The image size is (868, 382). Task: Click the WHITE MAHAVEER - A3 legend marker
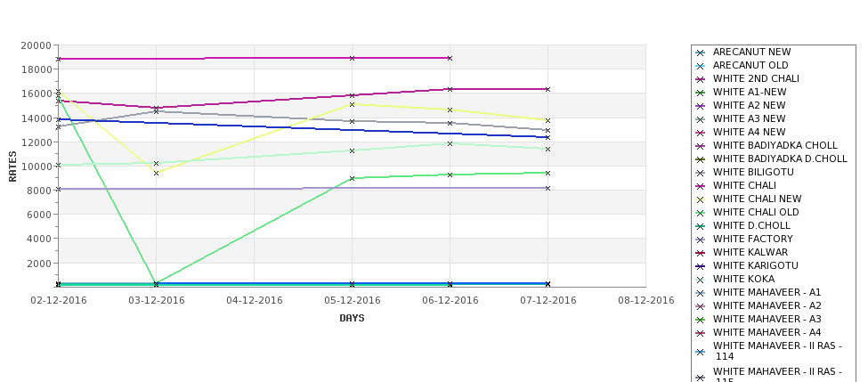pyautogui.click(x=701, y=320)
